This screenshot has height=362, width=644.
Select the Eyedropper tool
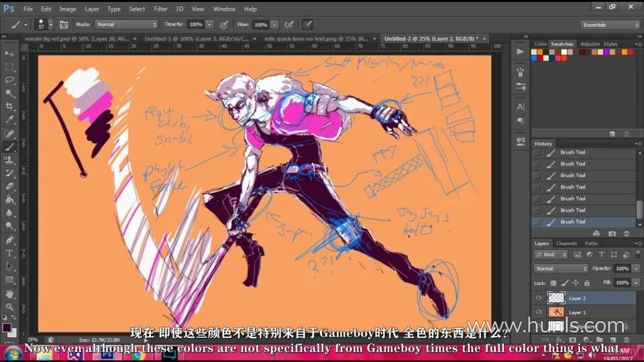pos(9,119)
